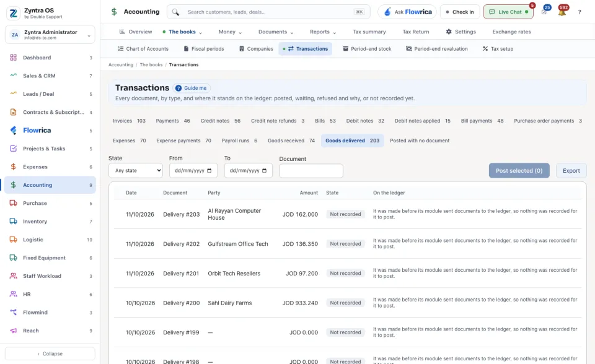Click the From date field
595x364 pixels.
[193, 171]
